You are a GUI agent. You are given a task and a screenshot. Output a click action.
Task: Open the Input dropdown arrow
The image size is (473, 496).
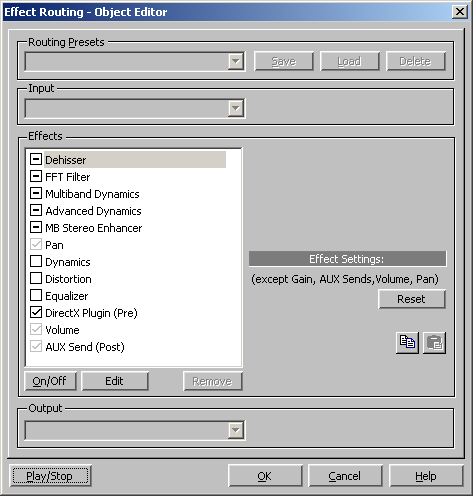[236, 108]
